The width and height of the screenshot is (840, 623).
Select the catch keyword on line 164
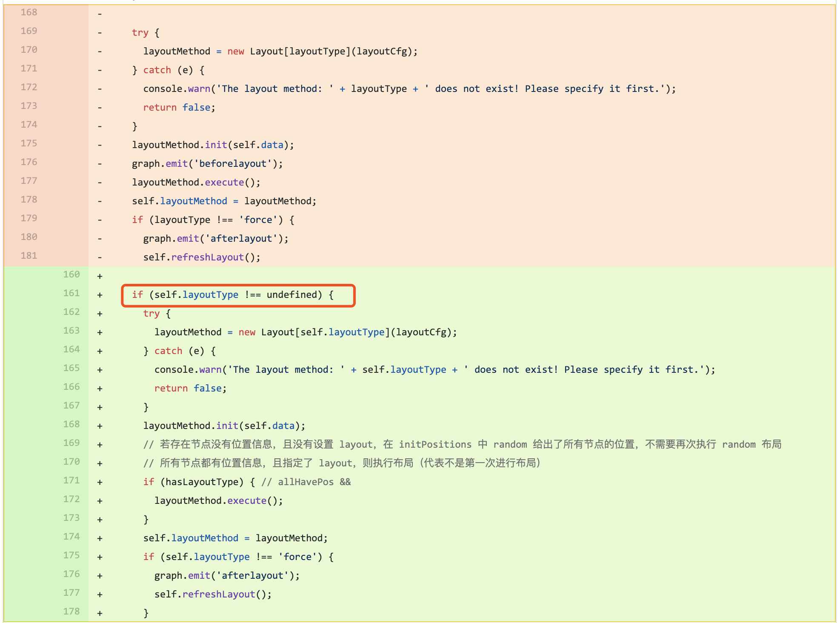point(169,350)
